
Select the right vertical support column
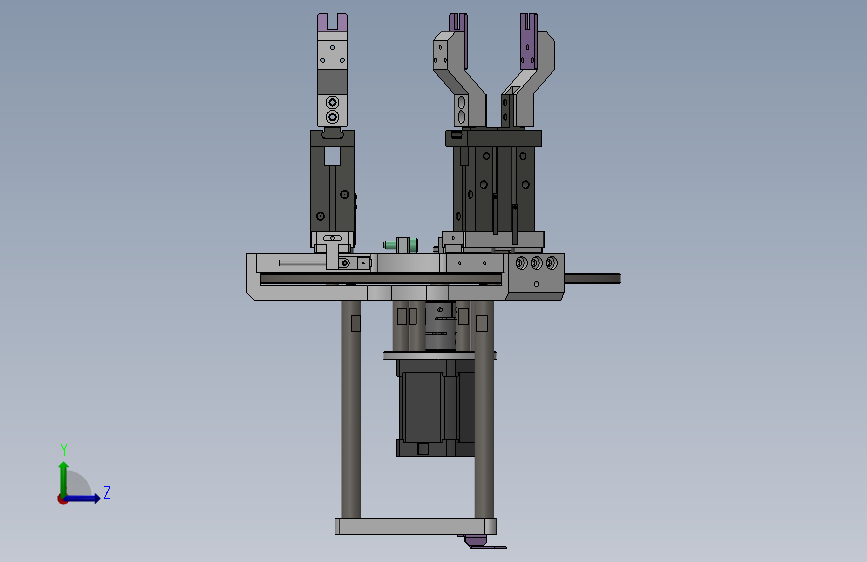coord(484,409)
